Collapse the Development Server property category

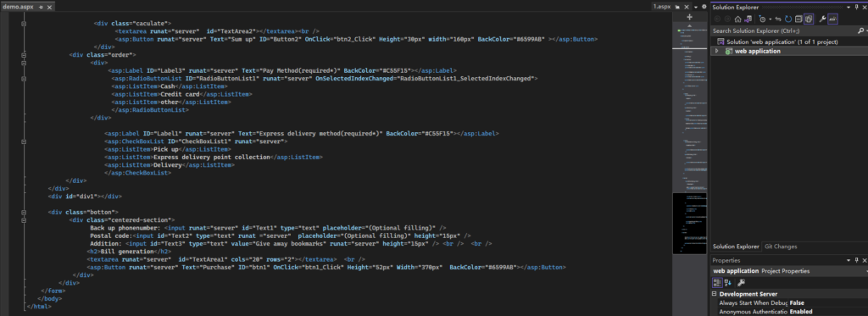point(714,294)
